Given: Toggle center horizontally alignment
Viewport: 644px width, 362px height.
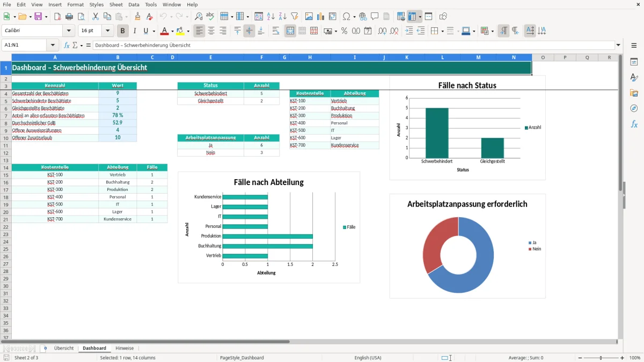Looking at the screenshot, I should point(211,31).
